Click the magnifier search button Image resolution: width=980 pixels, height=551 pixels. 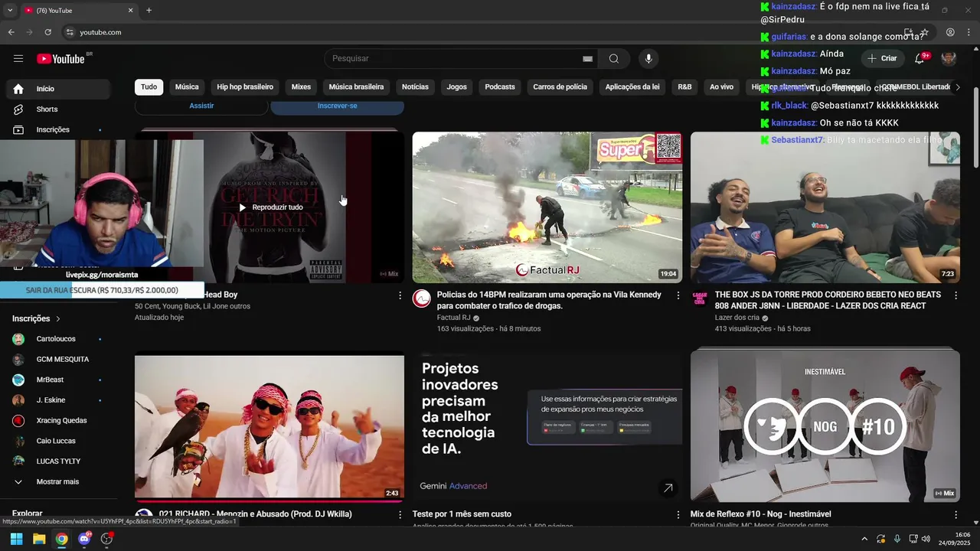click(x=614, y=59)
